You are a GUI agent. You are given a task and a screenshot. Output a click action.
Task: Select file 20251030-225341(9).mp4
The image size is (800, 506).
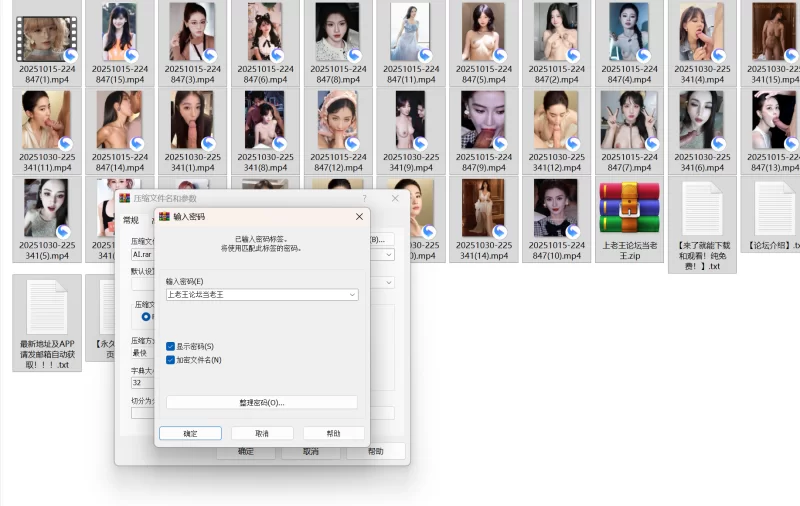tap(411, 132)
